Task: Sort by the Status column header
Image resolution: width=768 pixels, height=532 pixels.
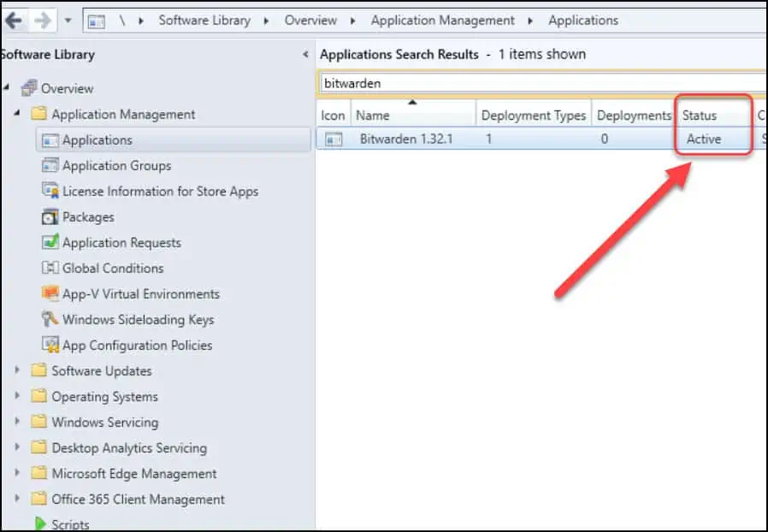Action: (x=713, y=115)
